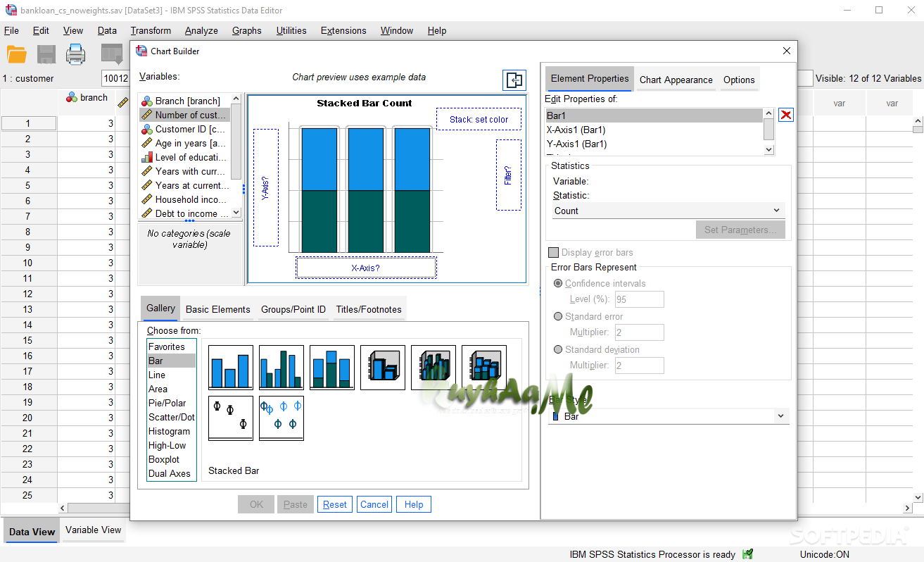Click the Open data document folder icon
924x562 pixels.
click(x=16, y=54)
